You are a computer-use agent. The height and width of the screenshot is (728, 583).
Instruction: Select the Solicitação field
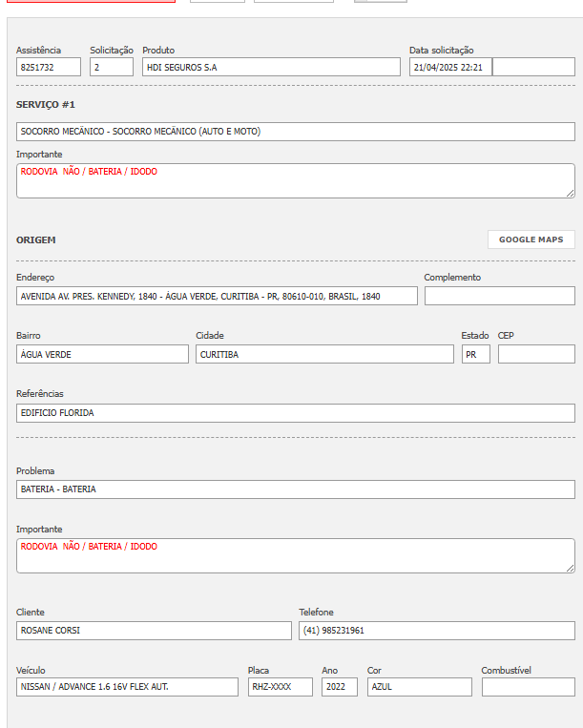pos(112,68)
